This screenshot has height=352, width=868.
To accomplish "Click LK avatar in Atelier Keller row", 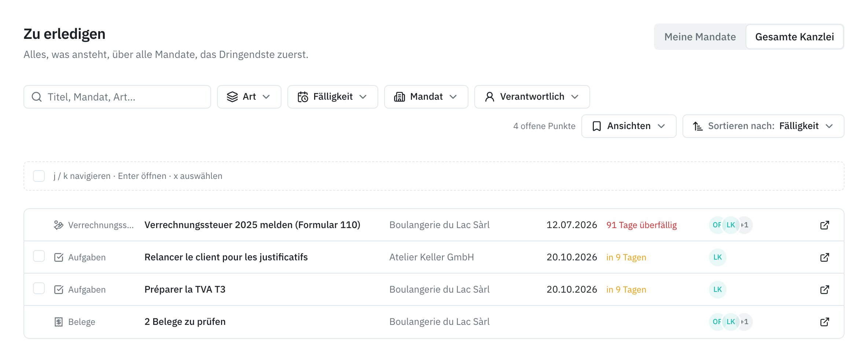I will pyautogui.click(x=718, y=257).
